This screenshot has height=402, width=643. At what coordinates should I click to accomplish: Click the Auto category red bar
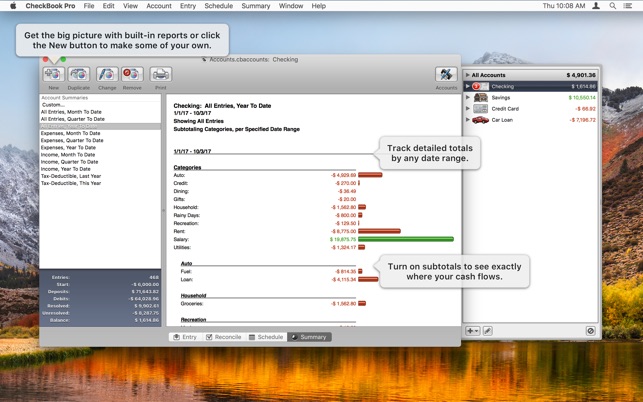370,175
